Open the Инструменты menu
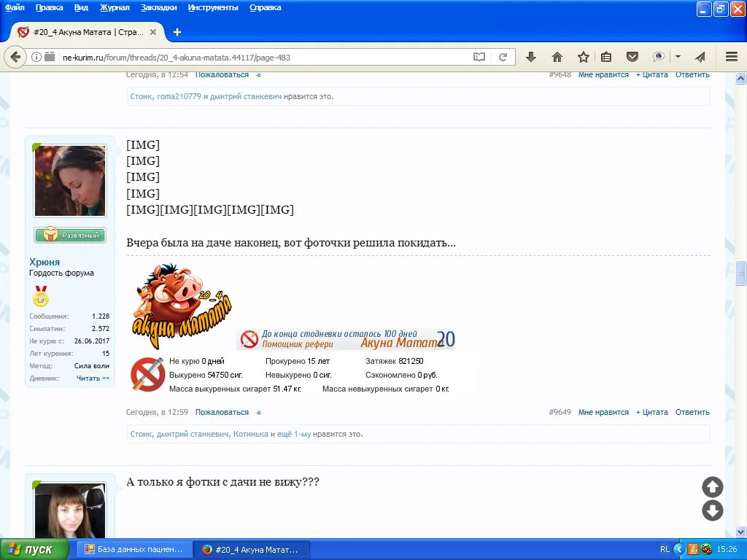This screenshot has width=747, height=560. (x=212, y=7)
